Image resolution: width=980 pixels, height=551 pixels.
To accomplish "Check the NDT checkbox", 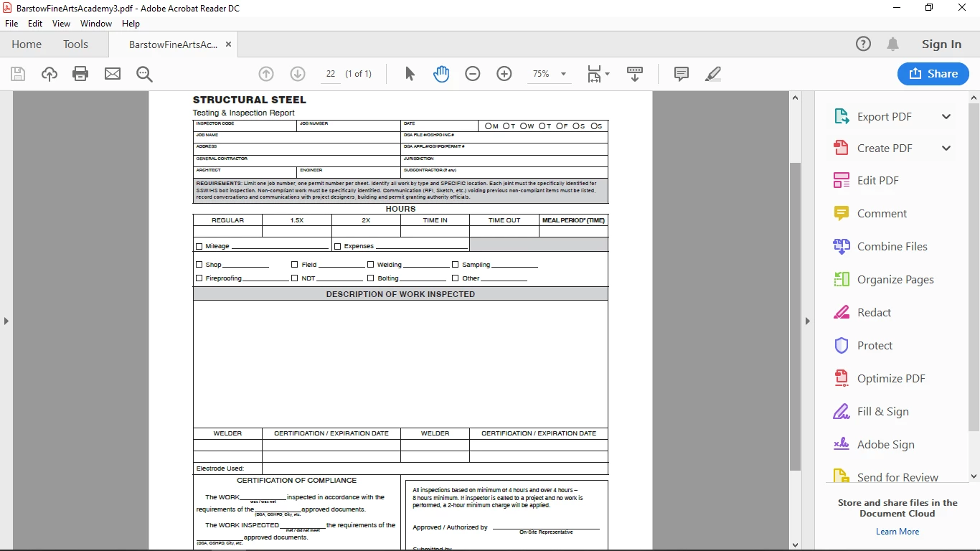I will [x=295, y=278].
